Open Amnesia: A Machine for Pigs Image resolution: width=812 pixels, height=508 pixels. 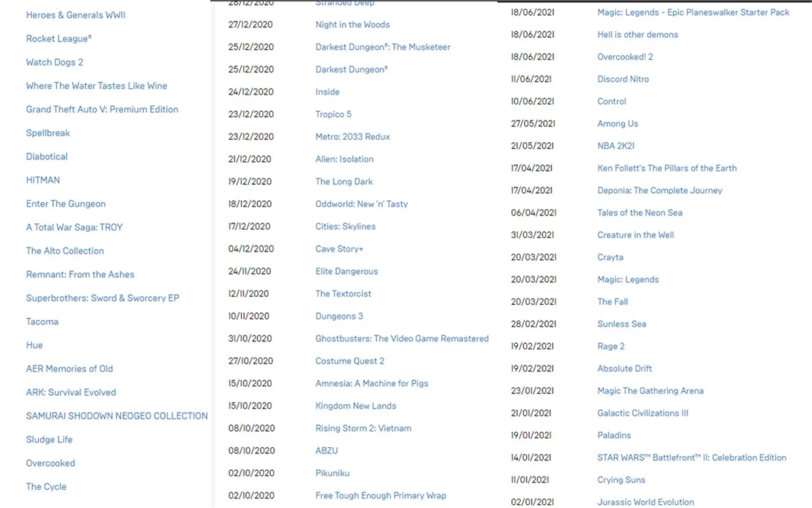(372, 384)
